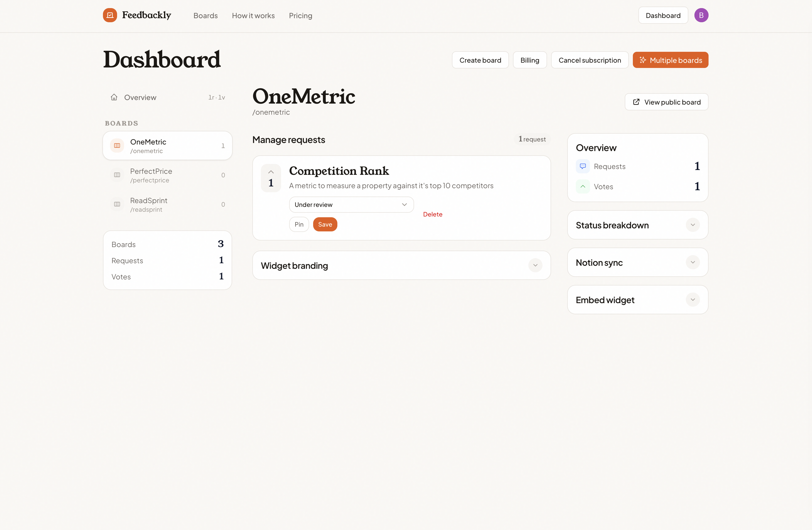This screenshot has height=530, width=812.
Task: Click the home icon next to Overview
Action: [x=114, y=97]
